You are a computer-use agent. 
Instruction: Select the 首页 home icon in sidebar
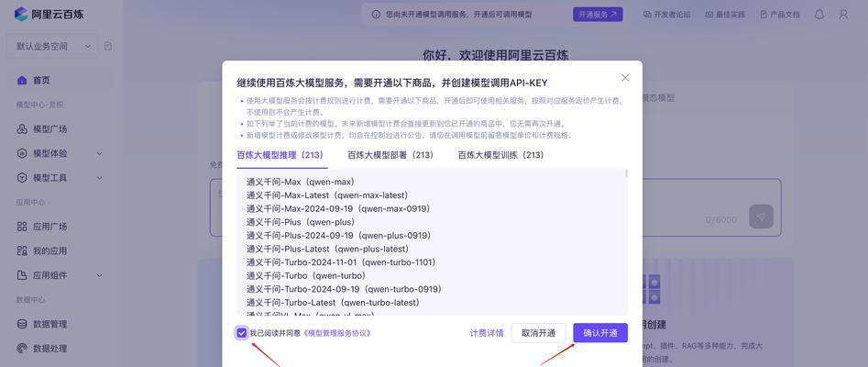pos(22,81)
